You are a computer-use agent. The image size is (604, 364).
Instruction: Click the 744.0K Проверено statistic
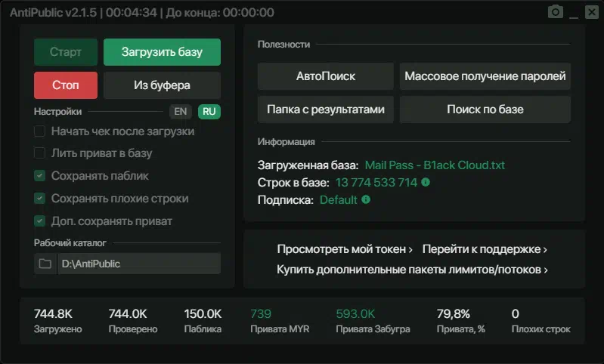(x=133, y=320)
